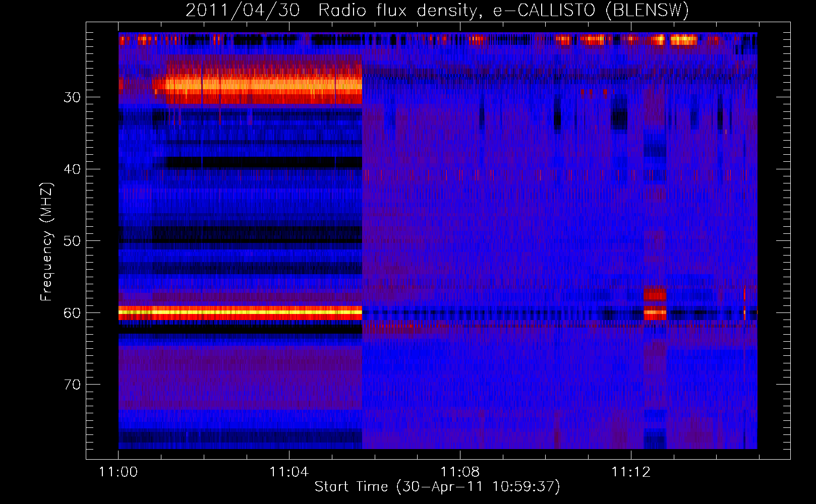Click the '11:00' time tick label

[119, 472]
